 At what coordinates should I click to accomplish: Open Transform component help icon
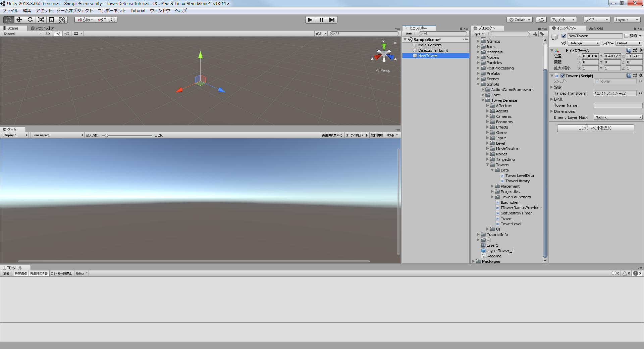coord(629,50)
